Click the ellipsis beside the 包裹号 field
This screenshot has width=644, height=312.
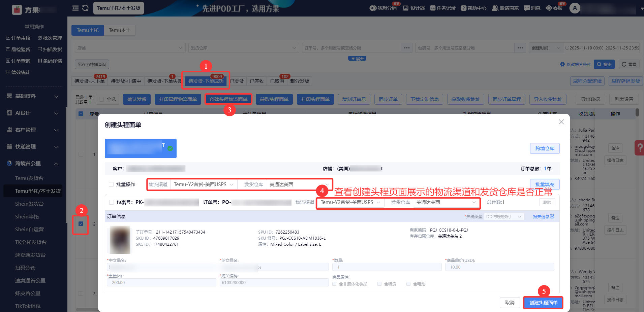(x=520, y=48)
